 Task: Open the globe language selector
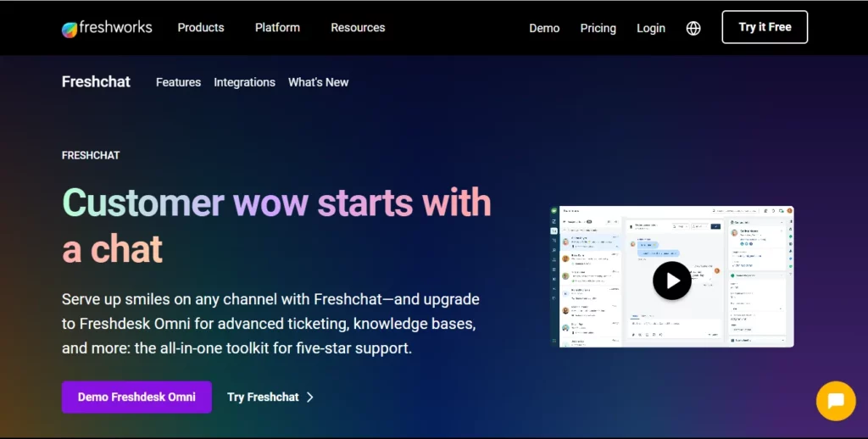click(x=693, y=28)
